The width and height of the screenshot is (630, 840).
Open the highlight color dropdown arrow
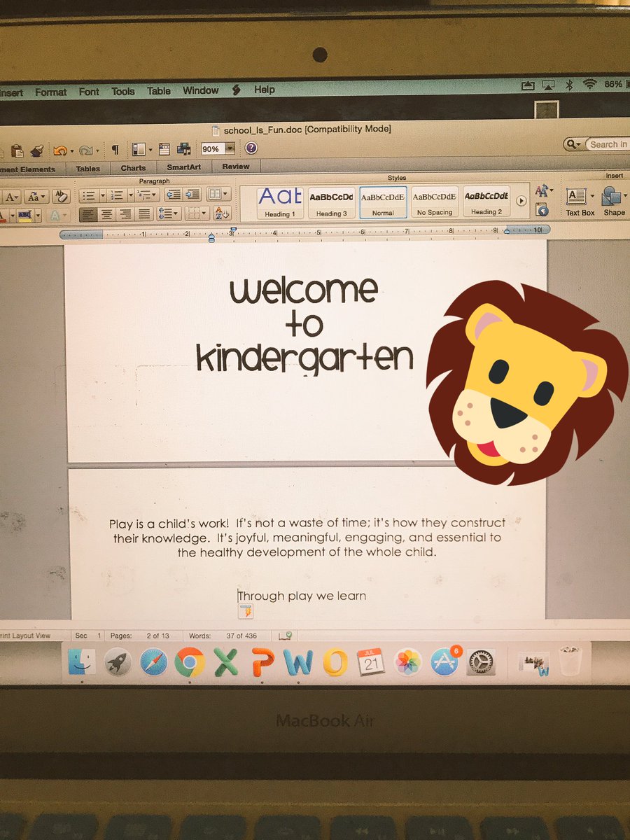[x=38, y=216]
